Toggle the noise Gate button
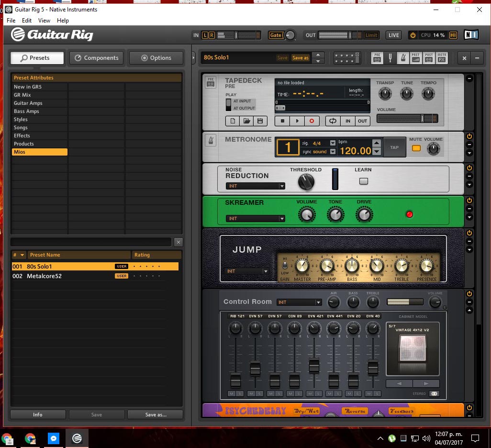 tap(276, 35)
